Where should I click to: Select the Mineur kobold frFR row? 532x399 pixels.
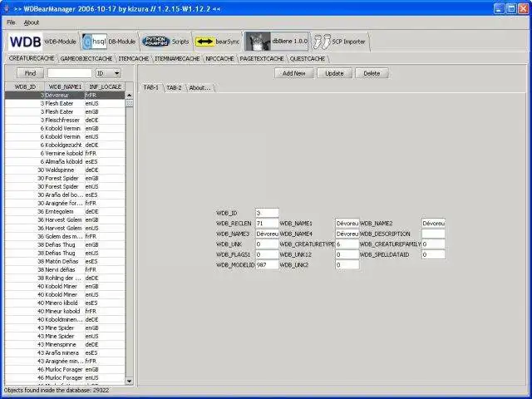[x=65, y=311]
